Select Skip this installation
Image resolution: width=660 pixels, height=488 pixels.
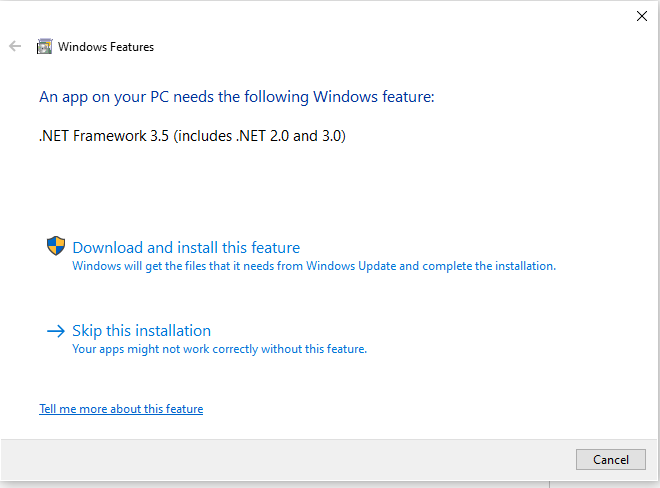point(141,331)
